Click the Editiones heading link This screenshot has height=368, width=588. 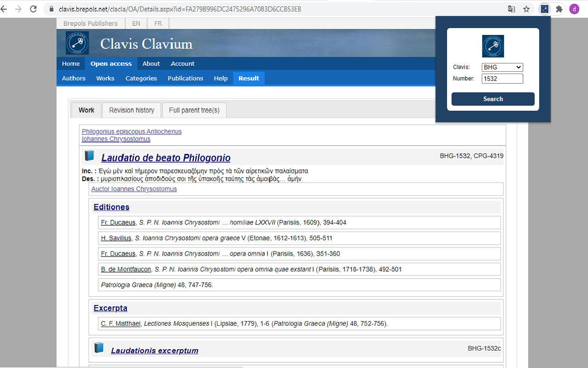(x=112, y=207)
